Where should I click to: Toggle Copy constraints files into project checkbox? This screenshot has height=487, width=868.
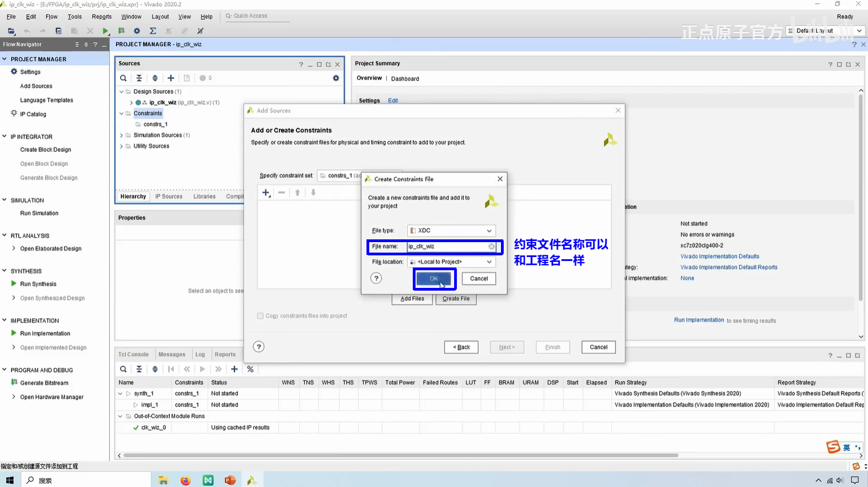pos(260,316)
